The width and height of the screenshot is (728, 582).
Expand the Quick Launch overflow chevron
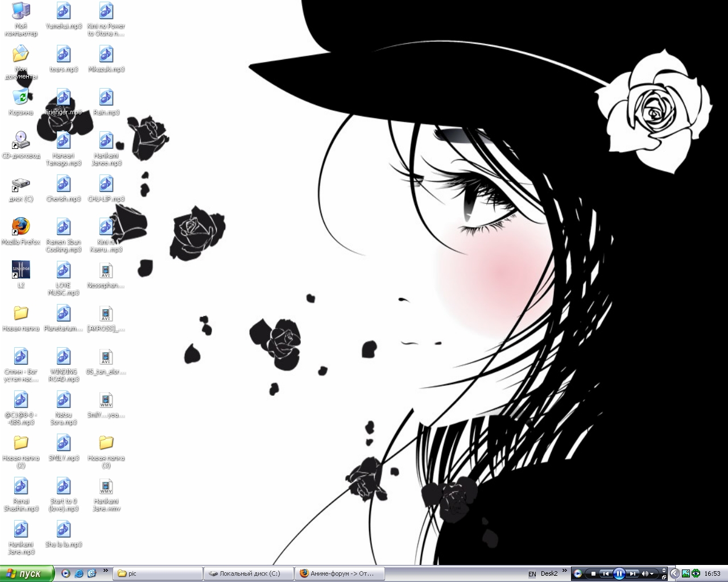[x=106, y=571]
